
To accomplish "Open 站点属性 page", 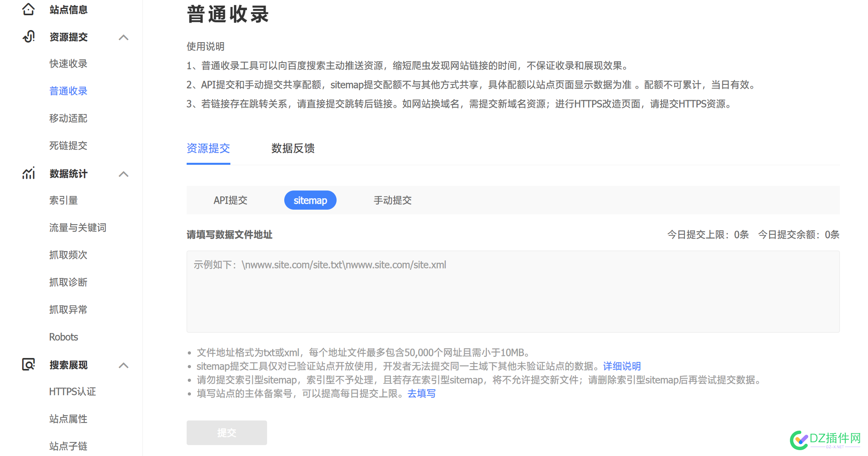I will (x=68, y=419).
